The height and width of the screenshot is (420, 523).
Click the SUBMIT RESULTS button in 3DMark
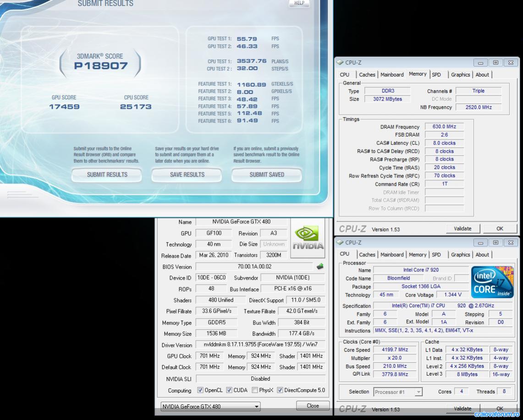pos(107,175)
